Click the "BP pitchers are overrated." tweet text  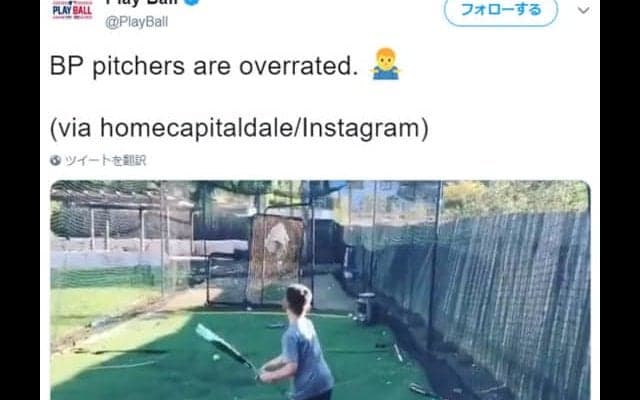tap(204, 66)
